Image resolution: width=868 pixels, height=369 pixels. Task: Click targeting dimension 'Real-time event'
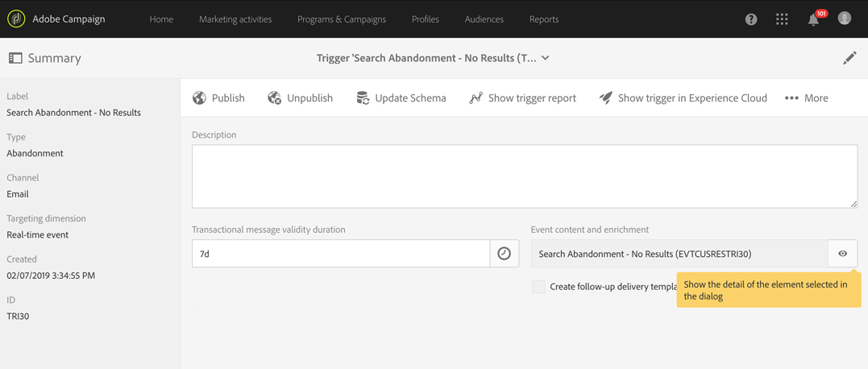pyautogui.click(x=38, y=234)
